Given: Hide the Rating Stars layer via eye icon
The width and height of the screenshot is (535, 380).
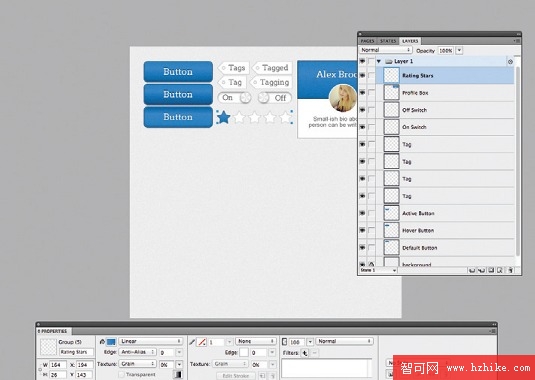Looking at the screenshot, I should (x=362, y=75).
